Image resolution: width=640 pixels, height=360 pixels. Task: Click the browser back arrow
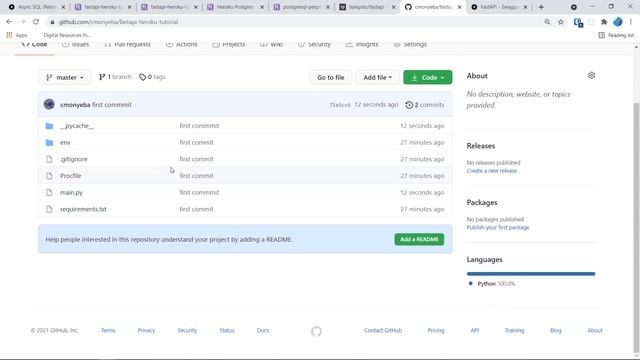[9, 22]
